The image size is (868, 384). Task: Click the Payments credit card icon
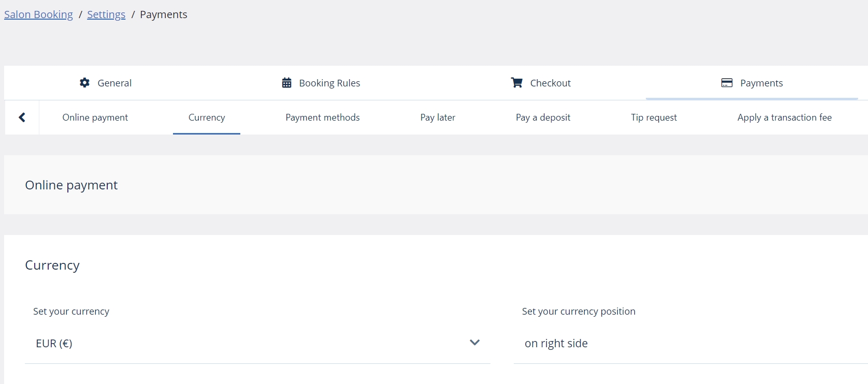point(727,83)
